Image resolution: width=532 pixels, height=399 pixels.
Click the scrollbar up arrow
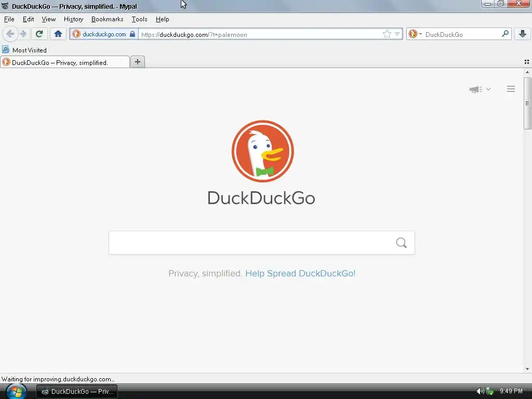[x=527, y=72]
